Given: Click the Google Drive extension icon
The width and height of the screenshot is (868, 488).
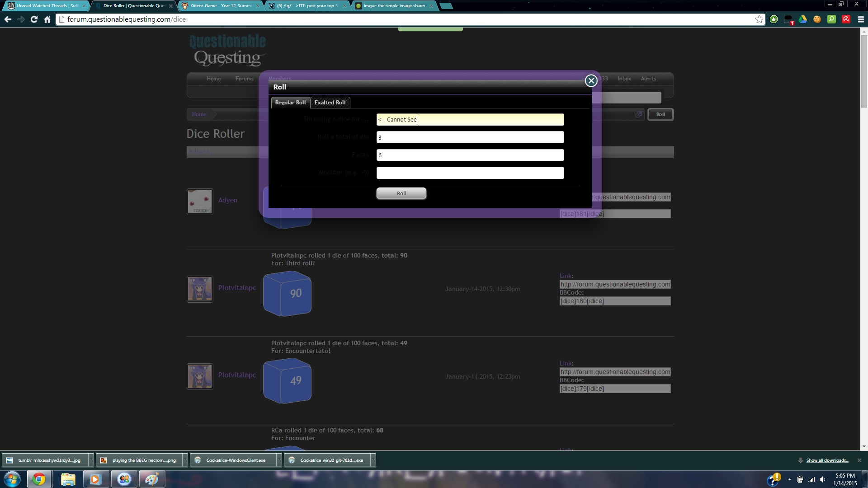Looking at the screenshot, I should pos(803,19).
